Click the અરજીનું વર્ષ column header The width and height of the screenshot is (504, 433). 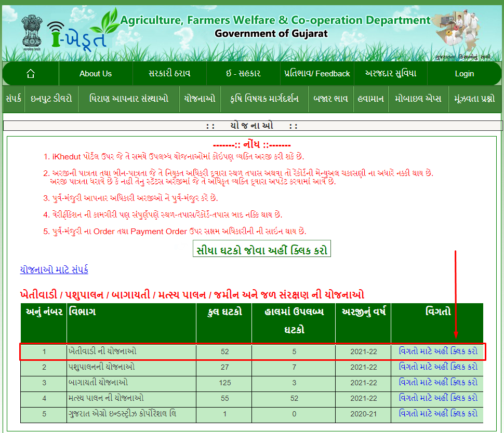pyautogui.click(x=363, y=323)
